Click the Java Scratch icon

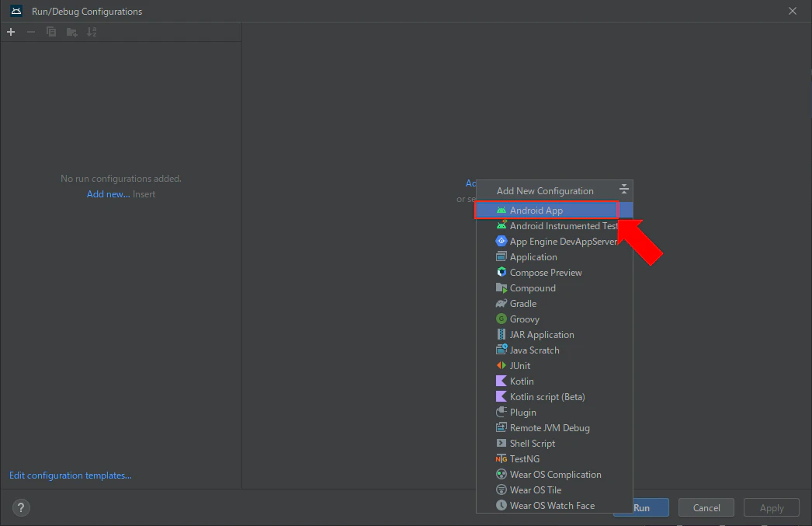[501, 350]
